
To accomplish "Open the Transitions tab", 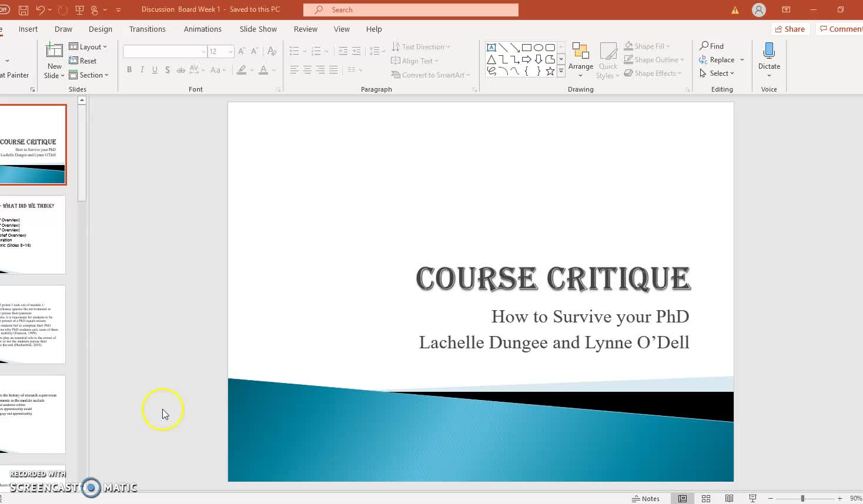I will click(148, 29).
